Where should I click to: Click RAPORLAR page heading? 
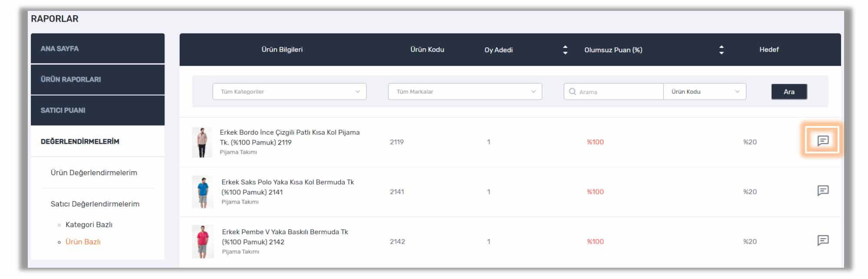point(55,19)
